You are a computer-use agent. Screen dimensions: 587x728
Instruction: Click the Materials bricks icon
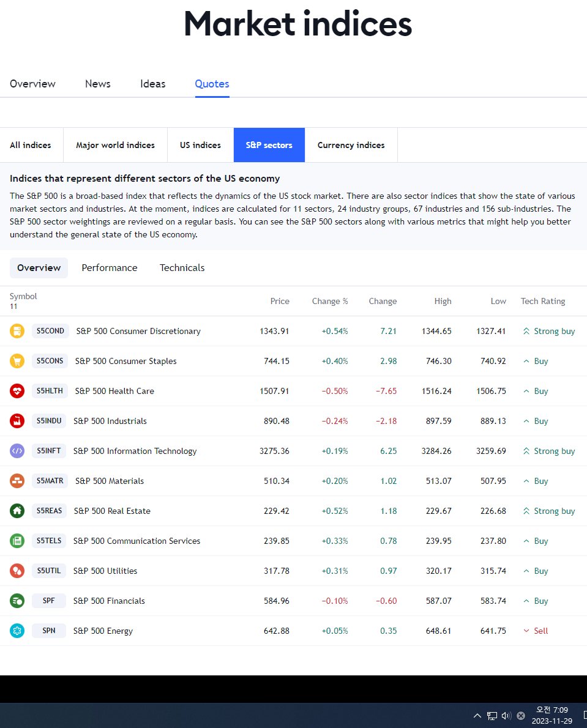tap(17, 480)
